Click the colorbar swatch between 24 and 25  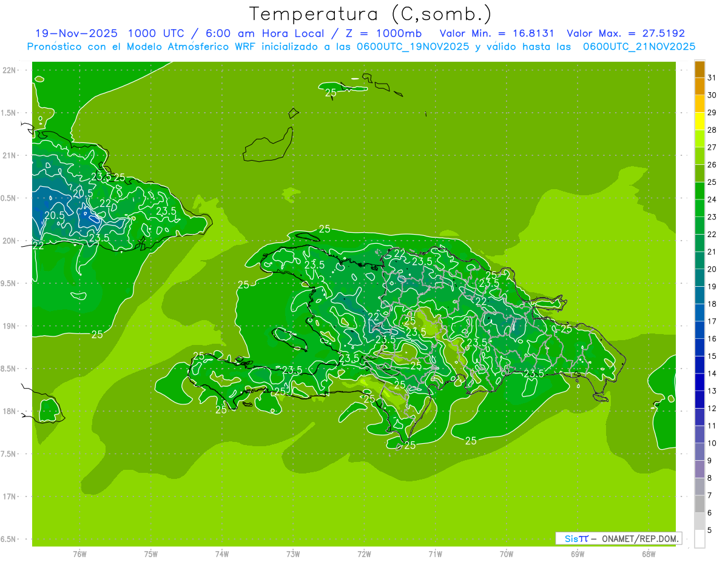pyautogui.click(x=699, y=191)
